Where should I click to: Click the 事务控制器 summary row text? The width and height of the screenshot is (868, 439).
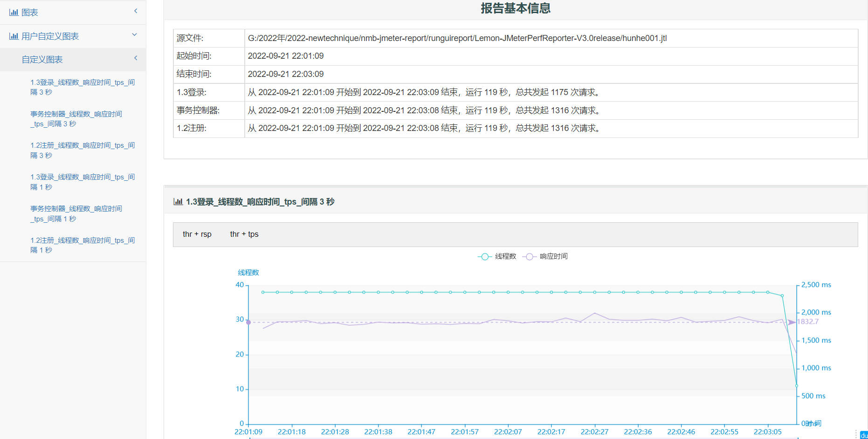pyautogui.click(x=424, y=110)
